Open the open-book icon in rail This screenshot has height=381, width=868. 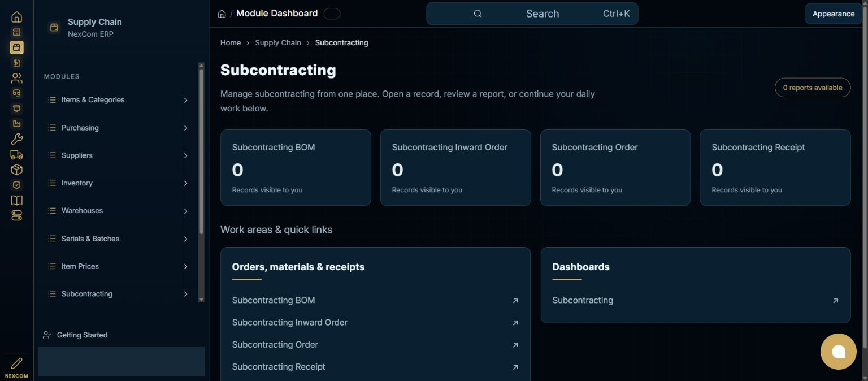16,200
